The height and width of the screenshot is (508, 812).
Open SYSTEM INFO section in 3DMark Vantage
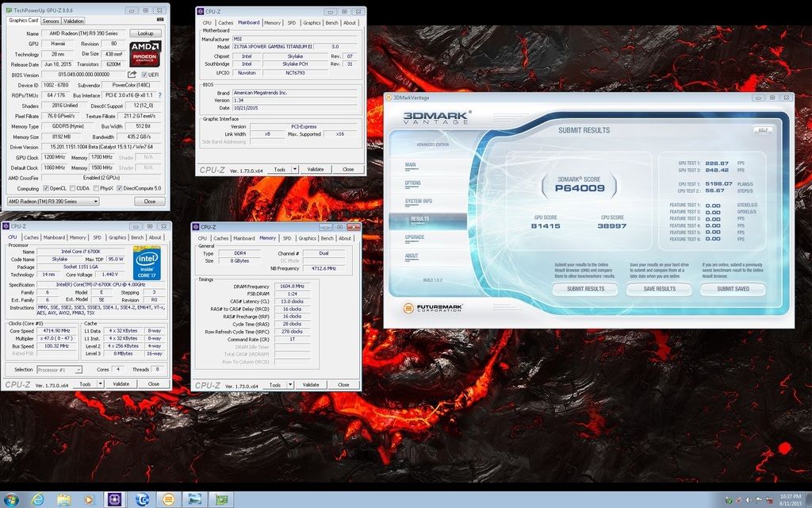pos(419,201)
